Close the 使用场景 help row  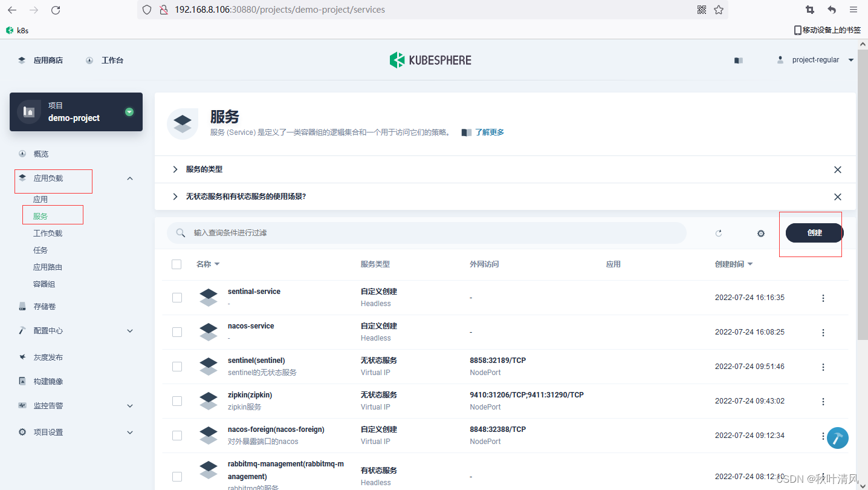[x=838, y=197]
